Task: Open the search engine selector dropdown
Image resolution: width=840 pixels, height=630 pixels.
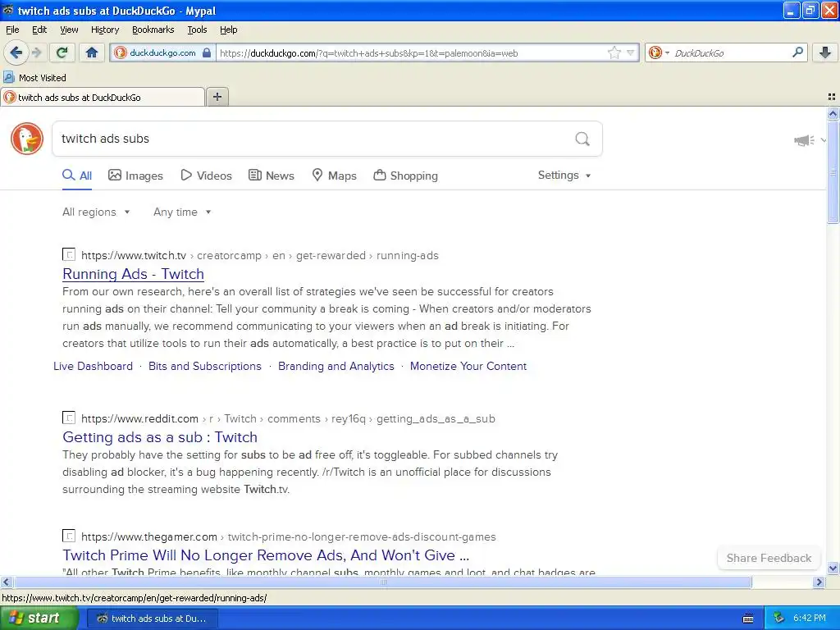Action: (659, 52)
